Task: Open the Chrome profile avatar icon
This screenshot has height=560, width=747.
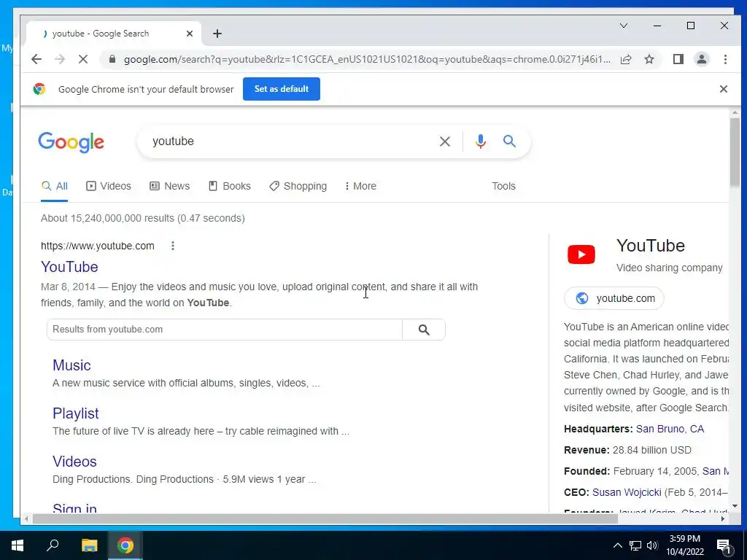Action: [702, 59]
